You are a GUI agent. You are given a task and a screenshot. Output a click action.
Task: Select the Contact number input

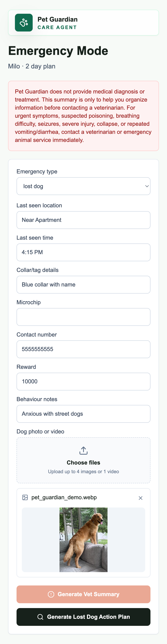83,349
